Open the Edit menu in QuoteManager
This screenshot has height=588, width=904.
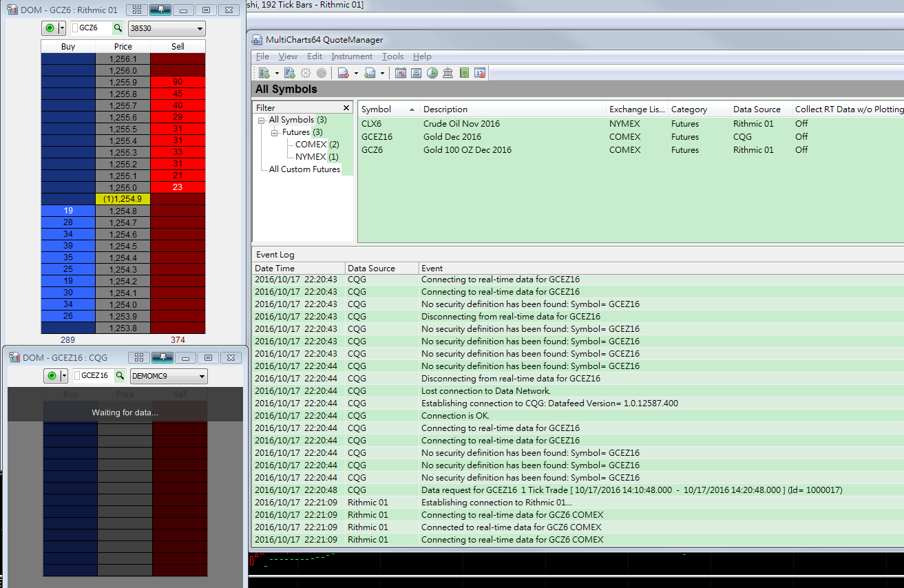(315, 56)
